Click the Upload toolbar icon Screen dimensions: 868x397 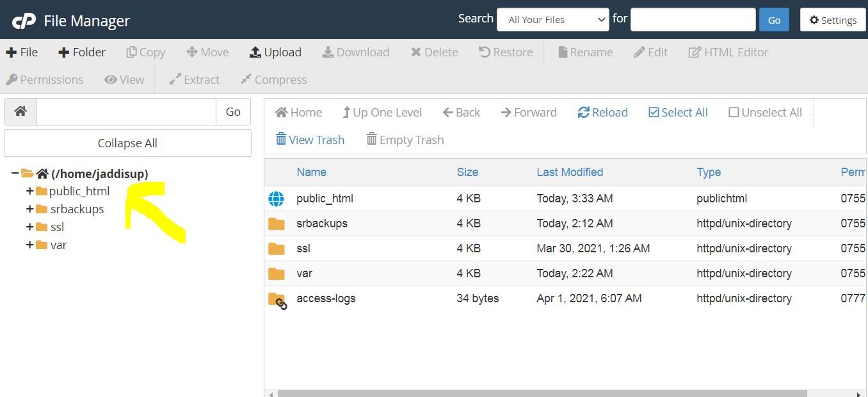coord(275,53)
